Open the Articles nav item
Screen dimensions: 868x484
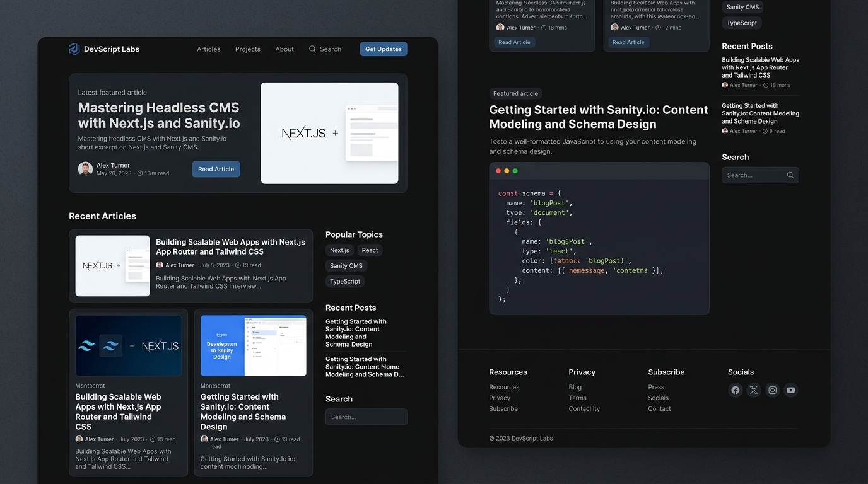(209, 49)
